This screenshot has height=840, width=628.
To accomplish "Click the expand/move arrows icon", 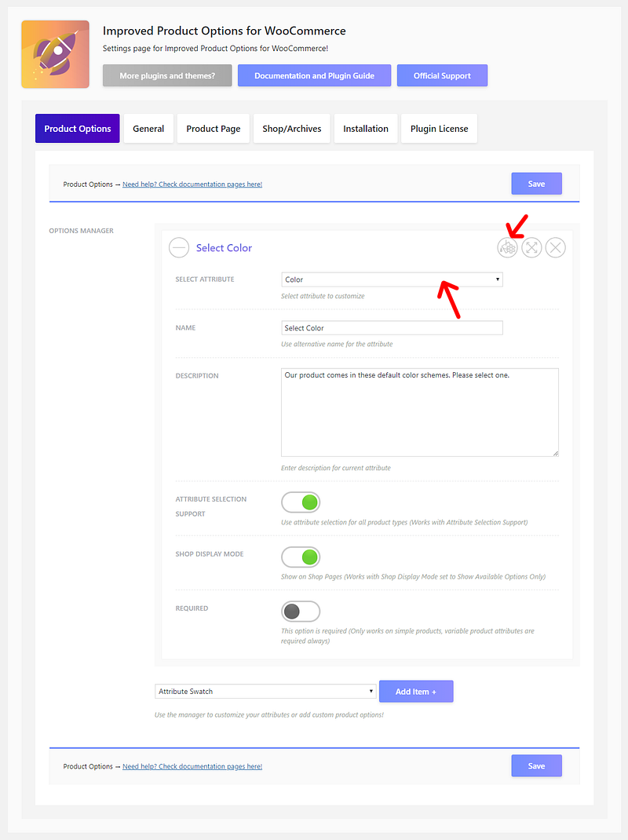I will [x=531, y=247].
